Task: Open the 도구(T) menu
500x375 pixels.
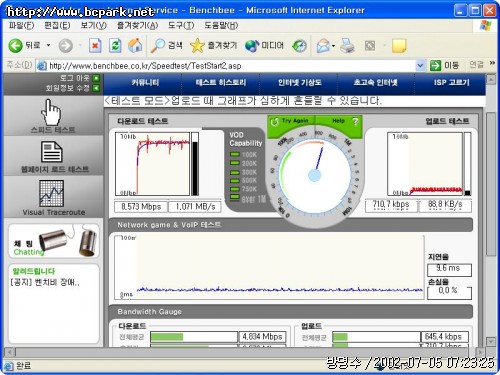Action: (x=181, y=25)
